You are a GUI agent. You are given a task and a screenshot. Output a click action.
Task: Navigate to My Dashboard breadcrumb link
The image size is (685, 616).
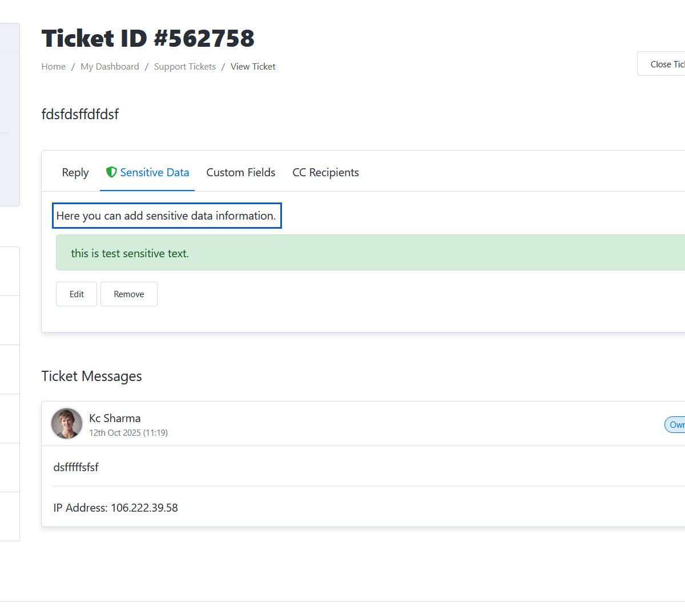110,67
